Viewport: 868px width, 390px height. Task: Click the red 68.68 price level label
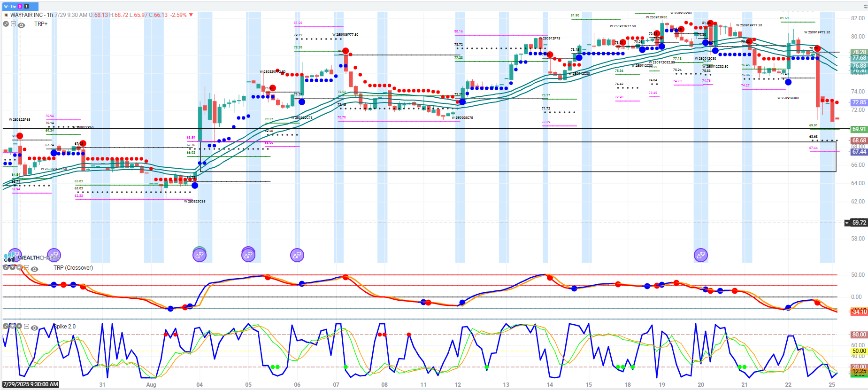(x=859, y=140)
